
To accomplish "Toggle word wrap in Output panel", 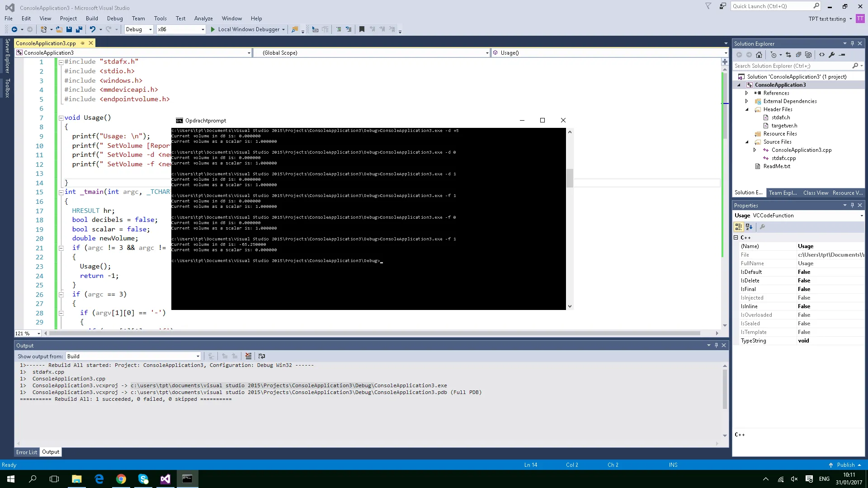I will coord(261,356).
